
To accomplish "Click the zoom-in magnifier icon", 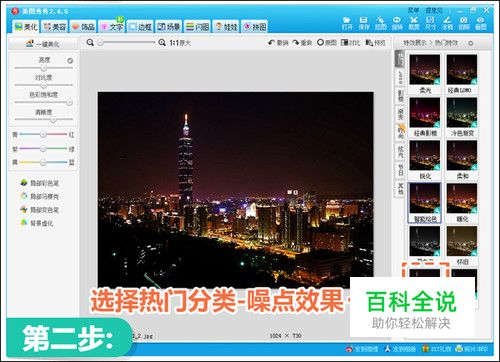I will (x=162, y=43).
